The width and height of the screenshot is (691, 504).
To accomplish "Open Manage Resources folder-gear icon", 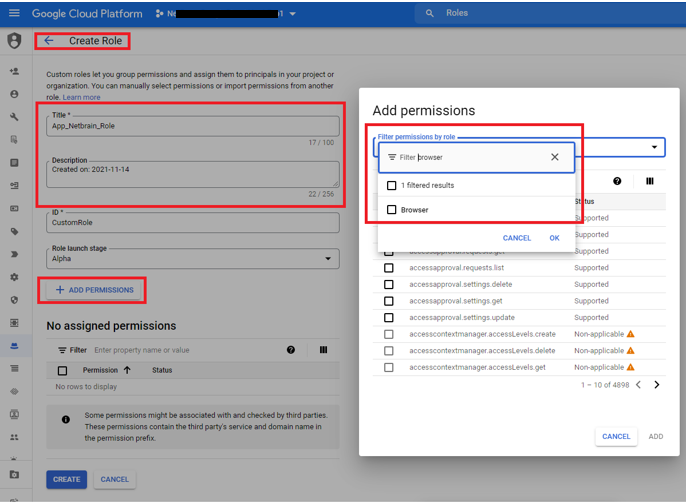I will click(14, 474).
